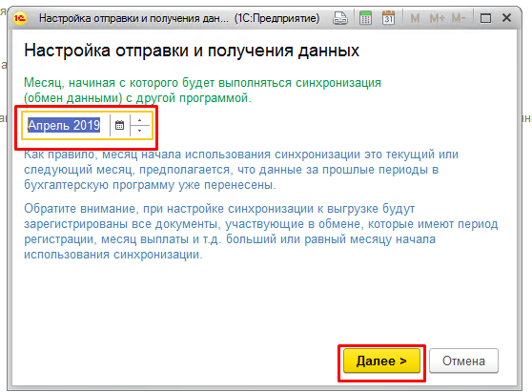Image resolution: width=532 pixels, height=392 pixels.
Task: Click the Далее > button
Action: point(381,361)
